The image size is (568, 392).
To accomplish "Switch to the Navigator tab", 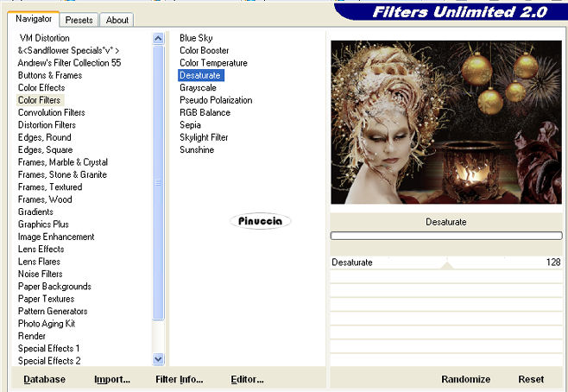I will pos(34,19).
